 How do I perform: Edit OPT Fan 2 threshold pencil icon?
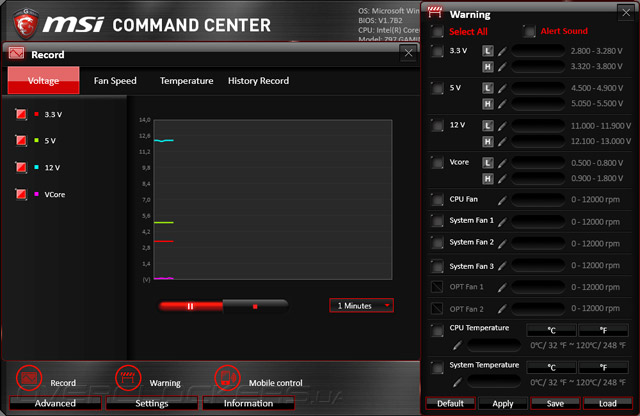pyautogui.click(x=502, y=309)
